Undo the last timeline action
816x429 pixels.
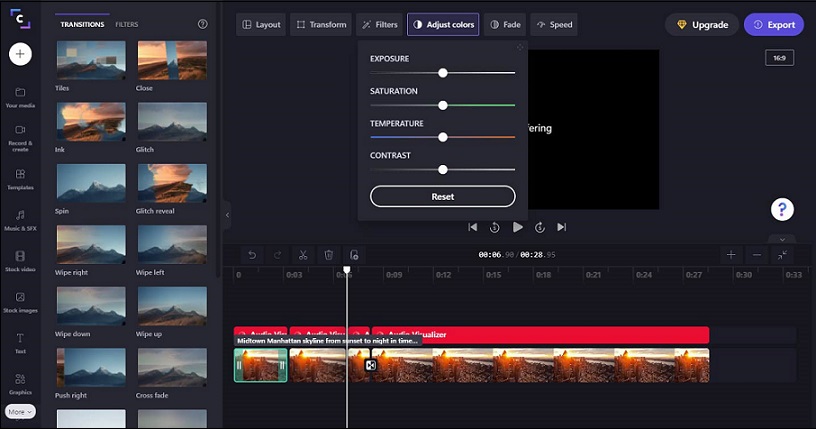pos(252,255)
